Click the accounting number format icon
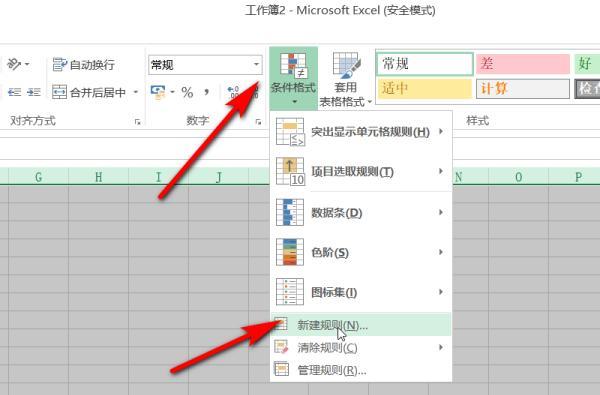 pyautogui.click(x=158, y=92)
